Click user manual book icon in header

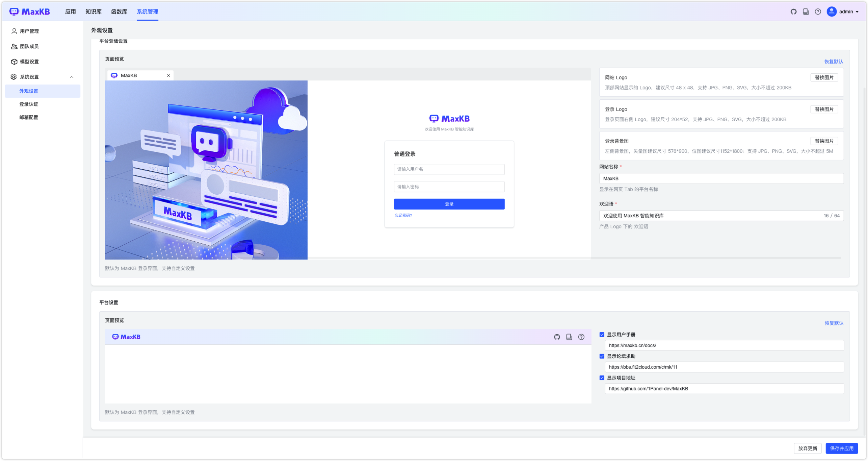806,12
